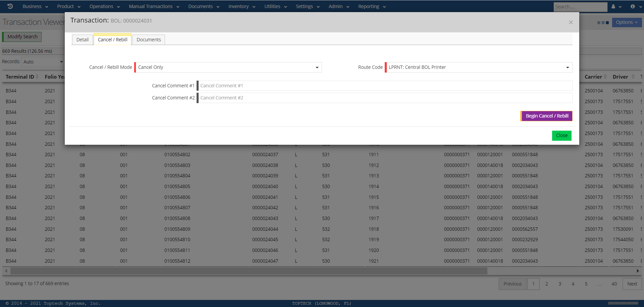
Task: Click the Terminal ID column sort arrows
Action: pyautogui.click(x=37, y=77)
